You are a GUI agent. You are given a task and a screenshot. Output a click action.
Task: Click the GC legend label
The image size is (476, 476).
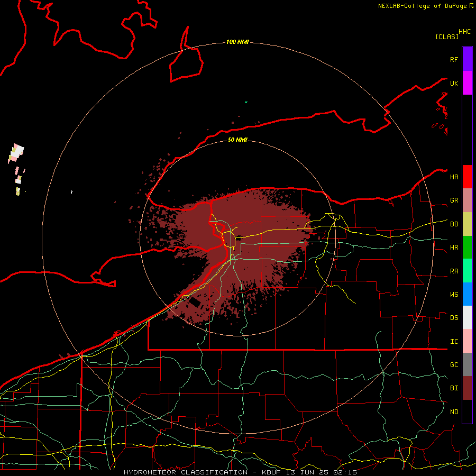point(454,365)
